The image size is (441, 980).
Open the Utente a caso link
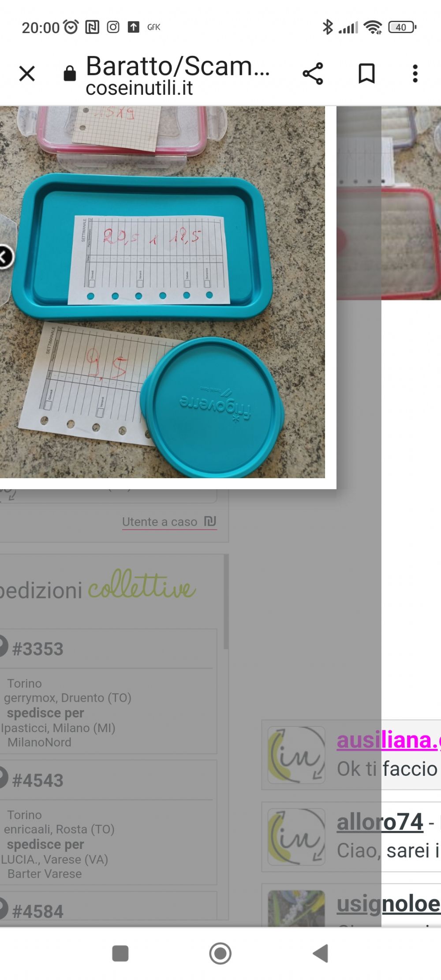tap(160, 522)
